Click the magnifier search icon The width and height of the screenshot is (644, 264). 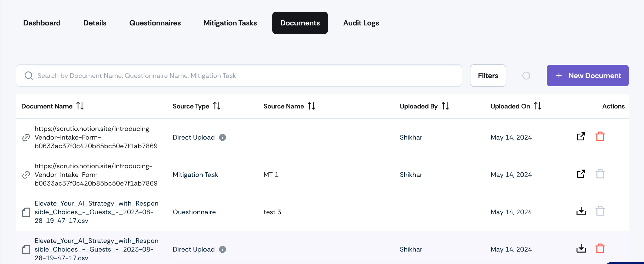click(29, 76)
